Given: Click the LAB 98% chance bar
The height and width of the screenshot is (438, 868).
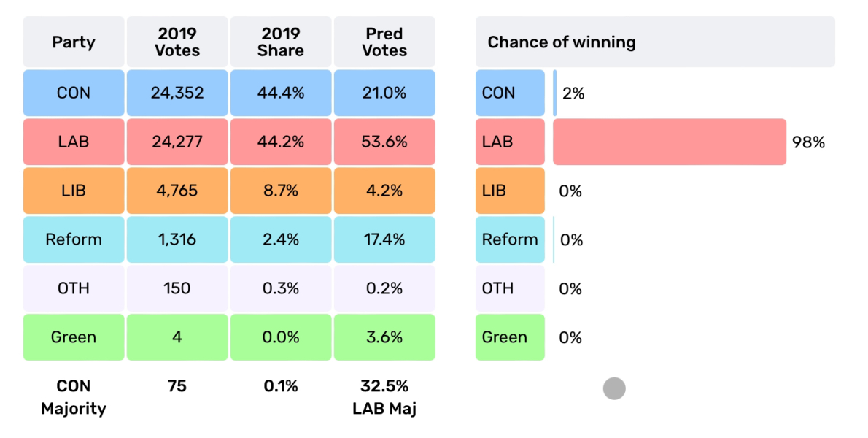Looking at the screenshot, I should (x=669, y=142).
